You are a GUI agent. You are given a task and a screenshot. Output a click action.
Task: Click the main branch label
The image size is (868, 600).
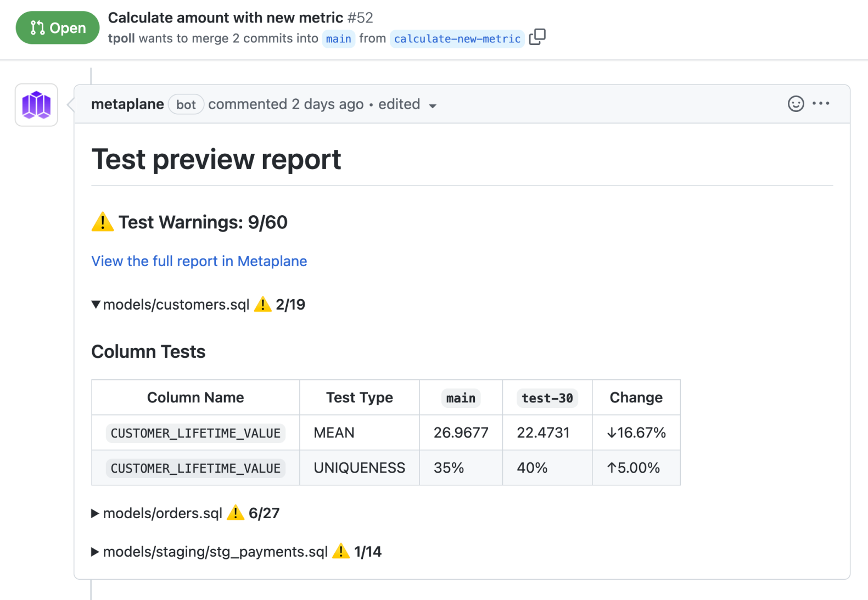[338, 39]
